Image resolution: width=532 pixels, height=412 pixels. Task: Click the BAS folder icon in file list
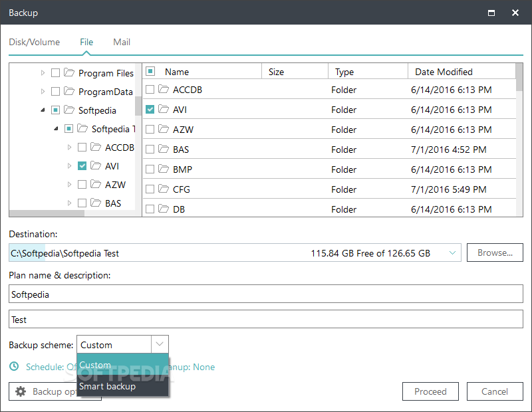coord(164,150)
